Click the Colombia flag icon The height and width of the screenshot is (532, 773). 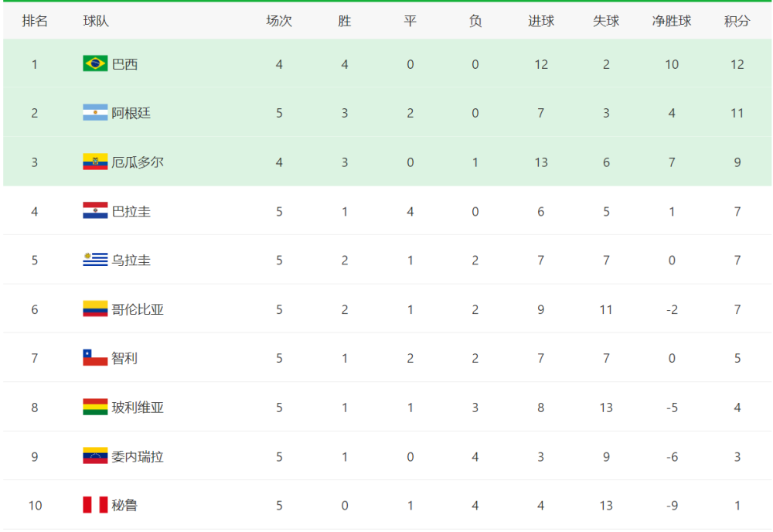pyautogui.click(x=95, y=309)
